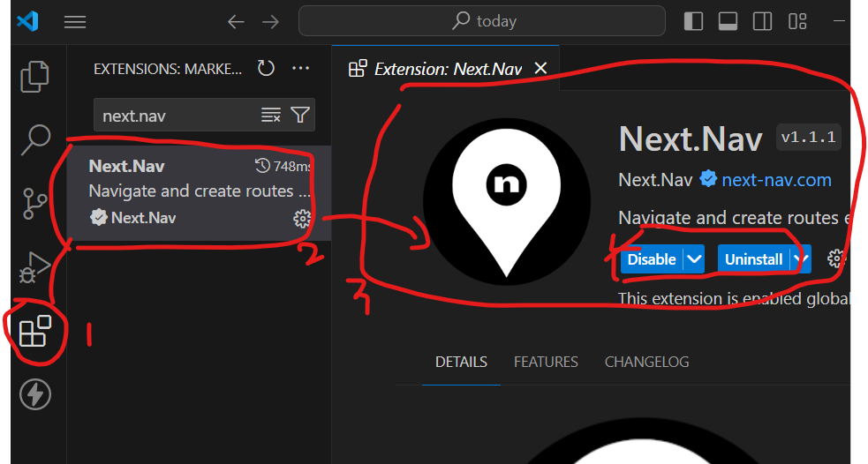
Task: Click the command center search box 'today'
Action: tap(481, 21)
